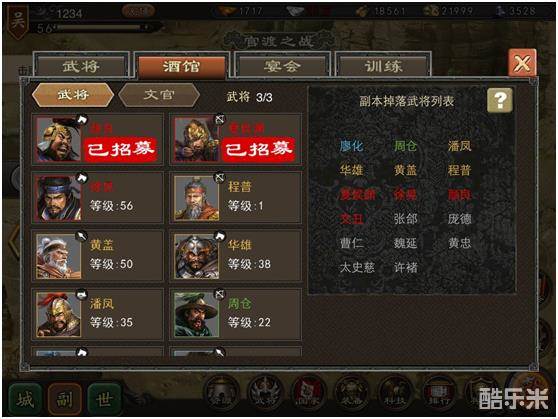Close the tavern panel with the X
Screen dimensions: 558x419
click(x=522, y=63)
